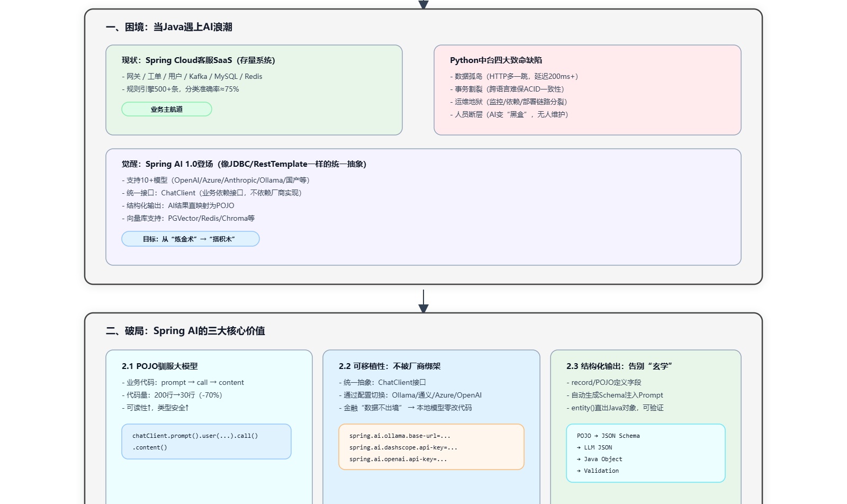
Task: Select the line "代码量：200行→30行（-70%）"
Action: [x=172, y=395]
